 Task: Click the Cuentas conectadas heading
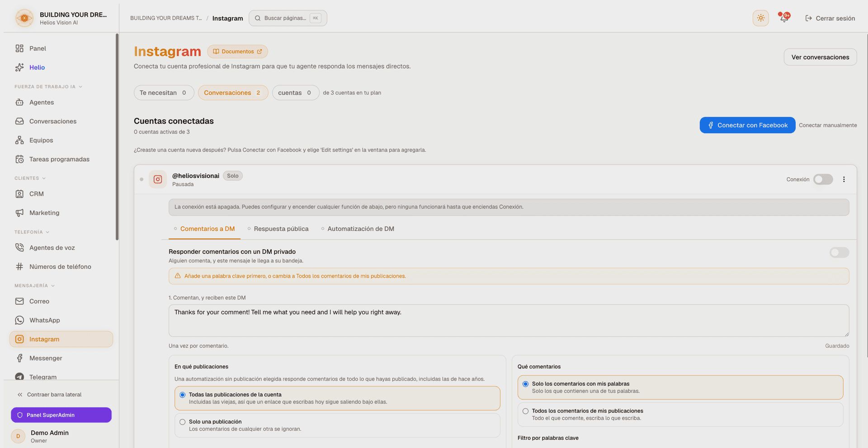[174, 121]
